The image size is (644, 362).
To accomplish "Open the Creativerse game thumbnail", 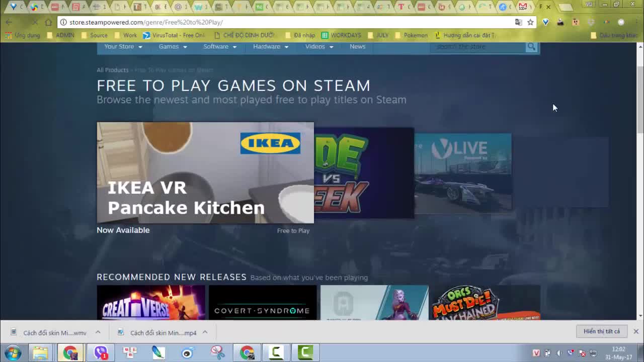I will click(151, 303).
